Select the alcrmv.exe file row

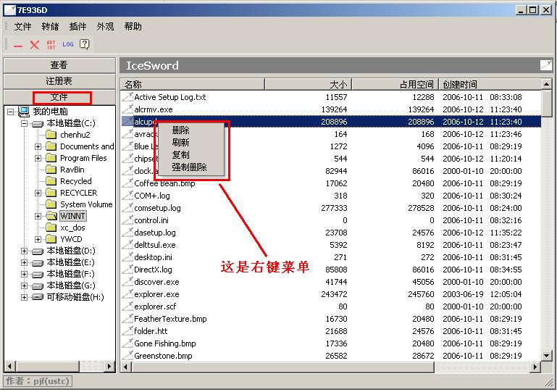pyautogui.click(x=331, y=109)
